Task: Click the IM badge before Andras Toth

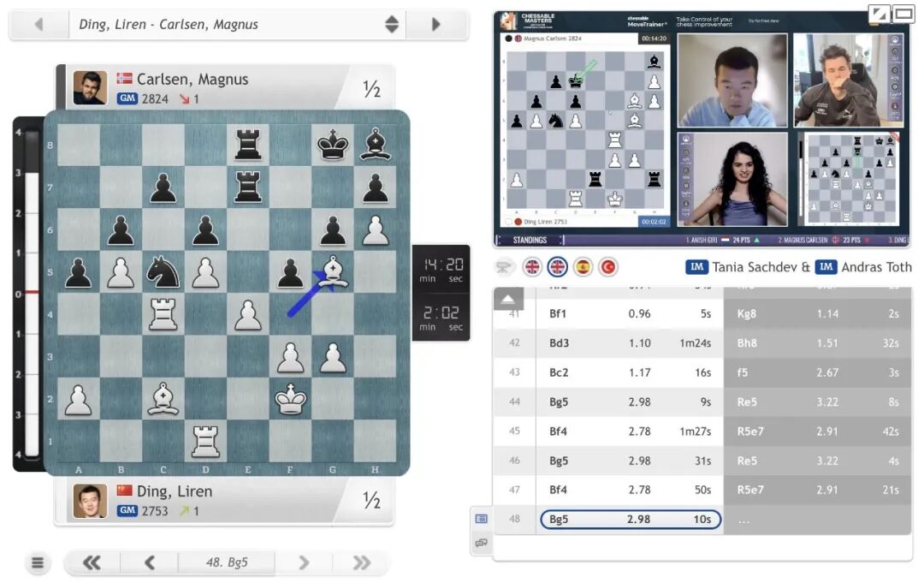Action: (826, 267)
